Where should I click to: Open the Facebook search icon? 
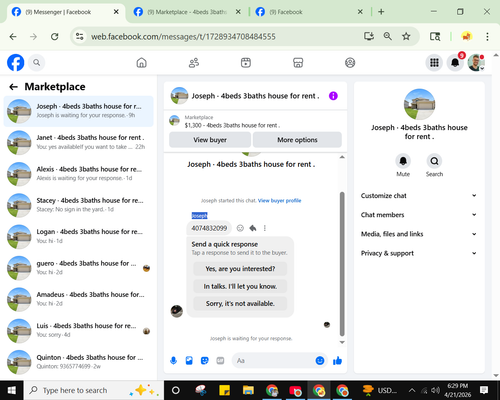point(37,62)
